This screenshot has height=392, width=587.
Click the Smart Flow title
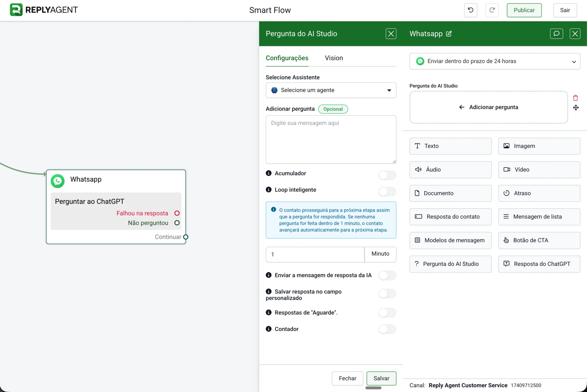270,10
